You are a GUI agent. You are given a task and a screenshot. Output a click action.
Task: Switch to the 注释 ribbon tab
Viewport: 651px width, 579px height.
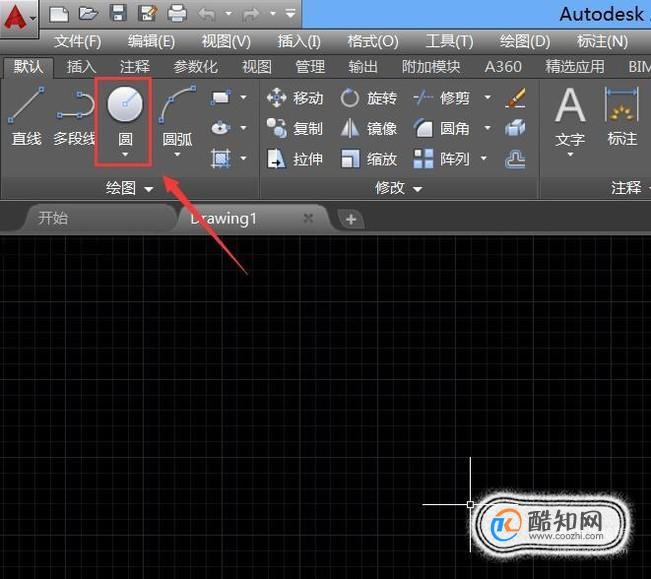click(x=135, y=67)
